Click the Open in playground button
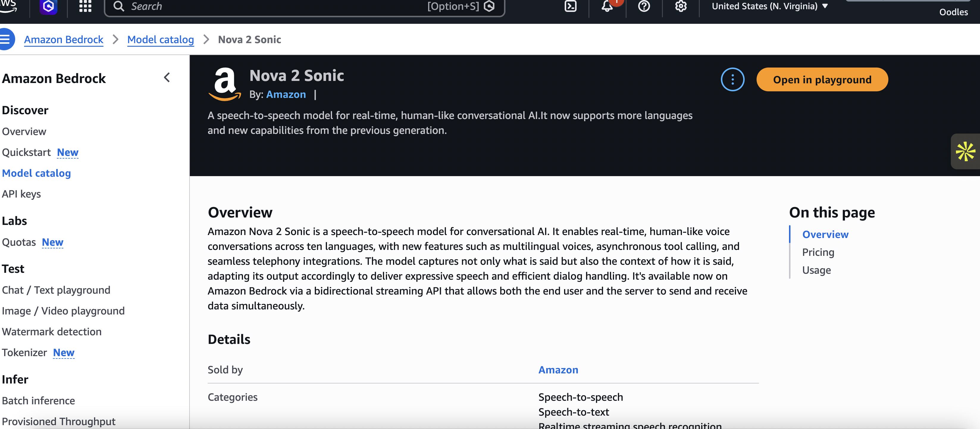The width and height of the screenshot is (980, 429). 822,79
